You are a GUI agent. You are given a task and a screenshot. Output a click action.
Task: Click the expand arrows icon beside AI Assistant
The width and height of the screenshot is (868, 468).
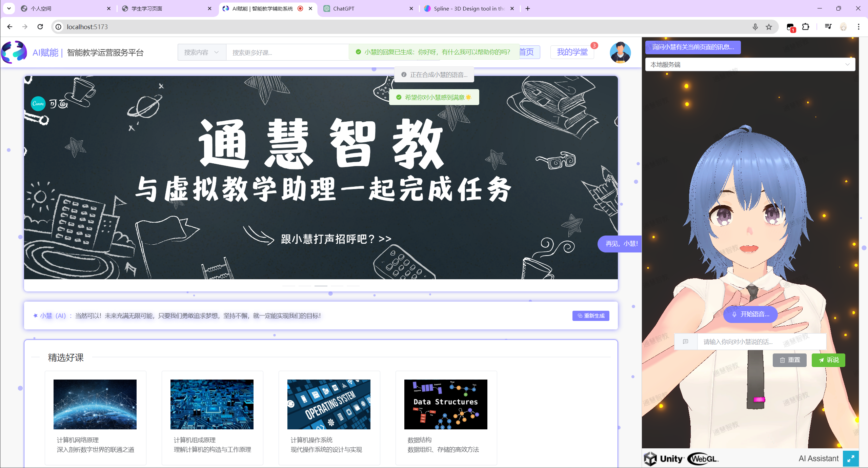(850, 459)
